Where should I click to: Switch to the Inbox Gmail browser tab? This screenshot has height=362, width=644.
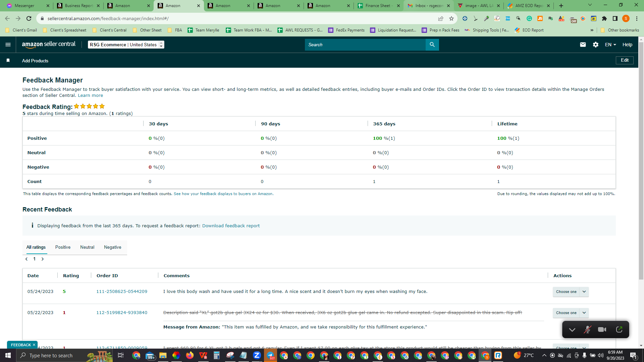pyautogui.click(x=428, y=6)
